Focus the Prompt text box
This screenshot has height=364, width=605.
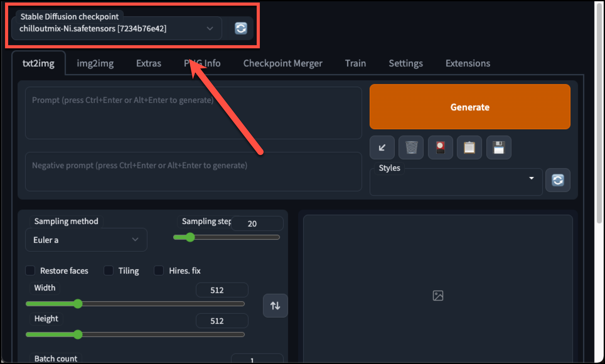(x=193, y=113)
